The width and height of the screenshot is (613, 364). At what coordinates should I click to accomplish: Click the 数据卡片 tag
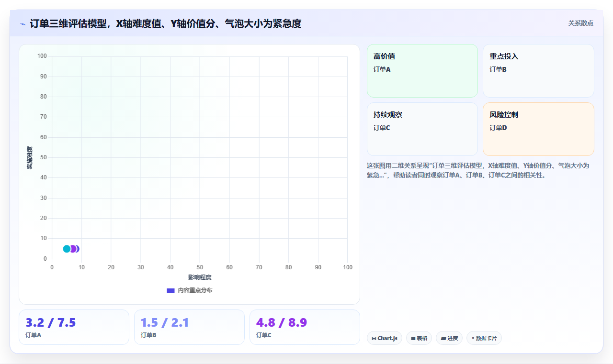tap(484, 338)
